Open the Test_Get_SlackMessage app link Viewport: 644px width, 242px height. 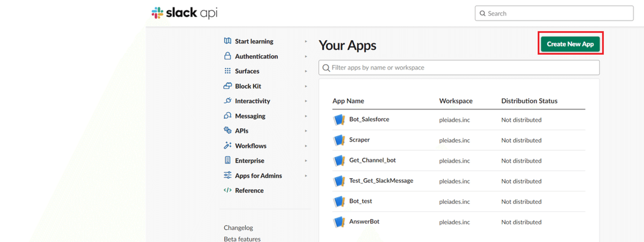381,180
